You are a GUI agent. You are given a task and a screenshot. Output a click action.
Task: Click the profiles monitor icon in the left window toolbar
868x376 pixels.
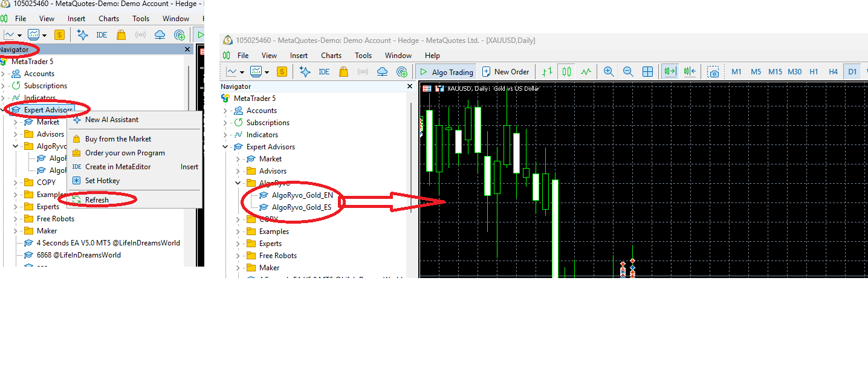pos(33,34)
